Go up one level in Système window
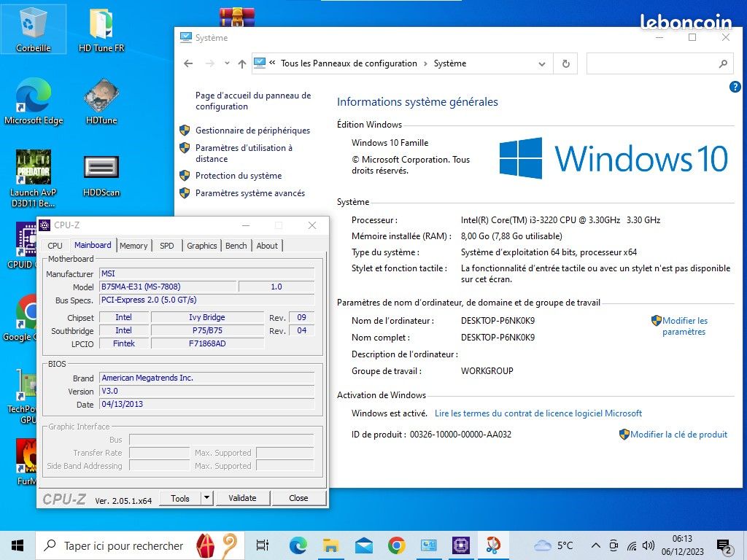The height and width of the screenshot is (560, 747). tap(242, 64)
